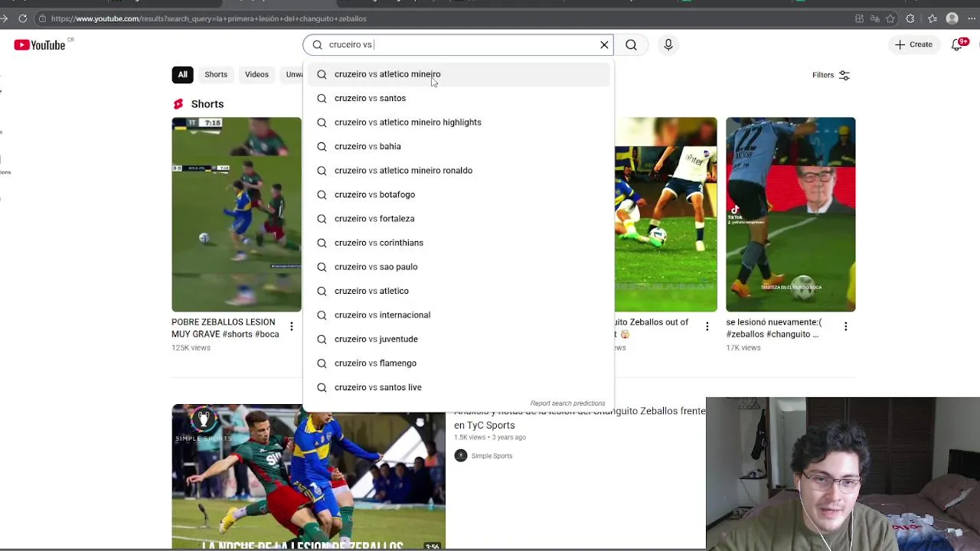The image size is (980, 551).
Task: Choose suggestion cruzeiro vs corinthians
Action: (459, 243)
